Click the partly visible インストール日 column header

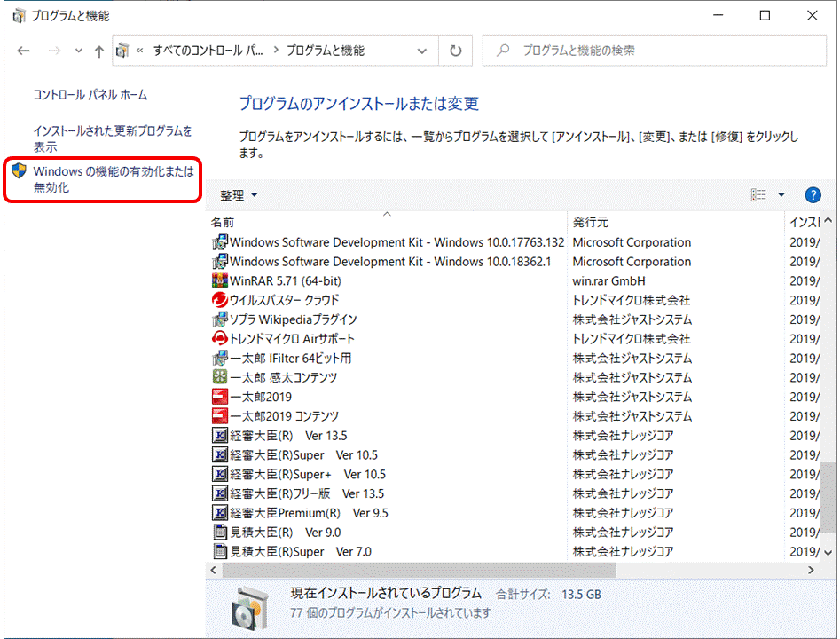pos(803,222)
